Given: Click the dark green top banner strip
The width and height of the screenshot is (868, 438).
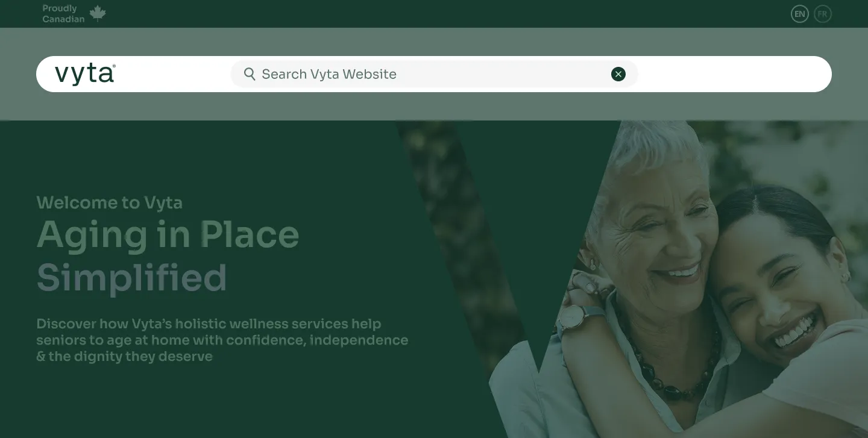Looking at the screenshot, I should pos(434,14).
